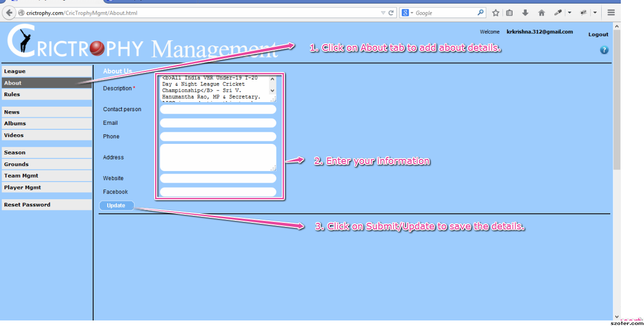Click the eyedropper color picker icon
644x326 pixels.
(558, 13)
